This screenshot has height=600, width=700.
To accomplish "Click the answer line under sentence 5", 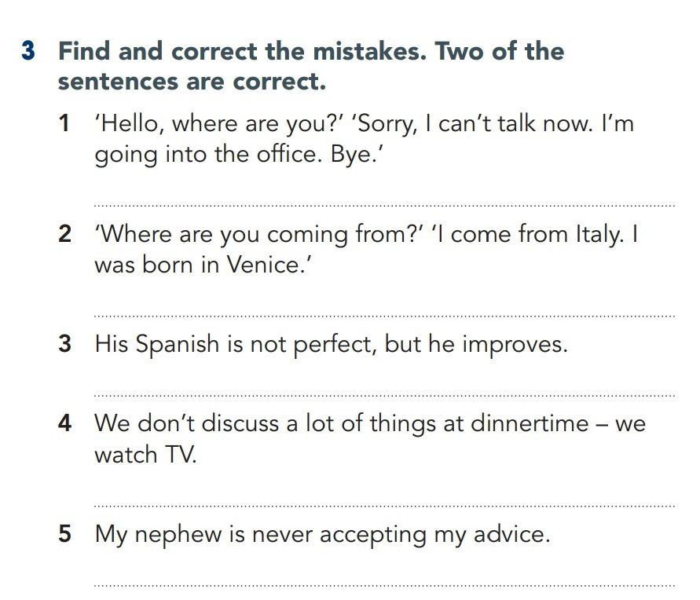I will click(x=384, y=585).
